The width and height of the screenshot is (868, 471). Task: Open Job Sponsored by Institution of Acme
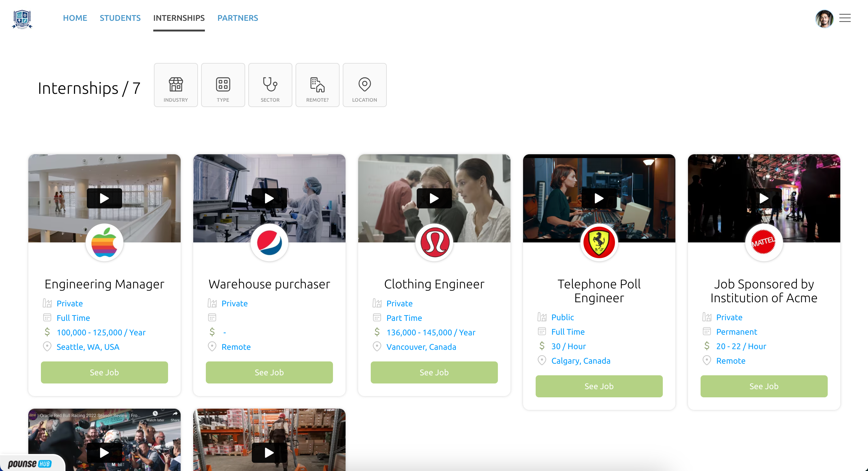click(x=764, y=291)
